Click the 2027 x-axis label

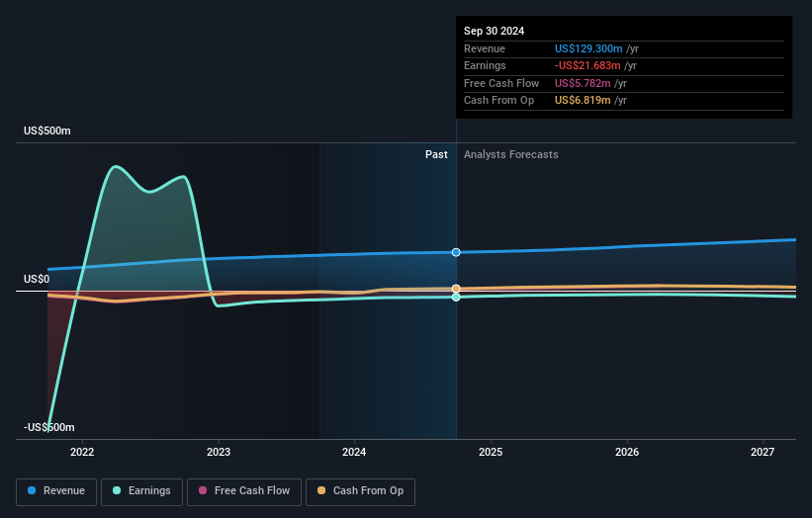[x=763, y=453]
